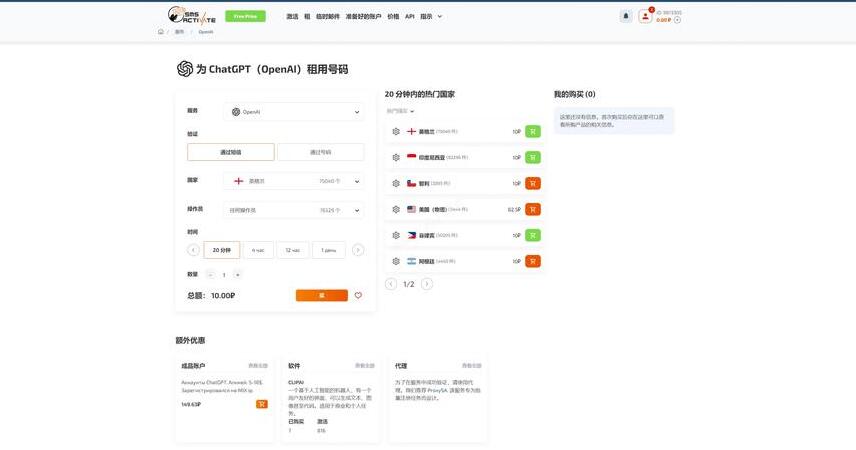Open the 价格 prices menu item
Image resolution: width=856 pixels, height=450 pixels.
393,17
